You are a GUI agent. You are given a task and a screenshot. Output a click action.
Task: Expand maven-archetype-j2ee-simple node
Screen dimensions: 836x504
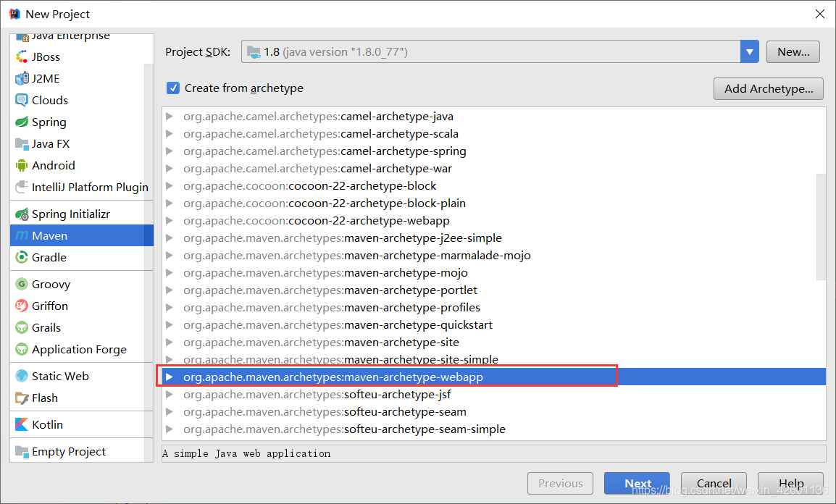[x=170, y=238]
